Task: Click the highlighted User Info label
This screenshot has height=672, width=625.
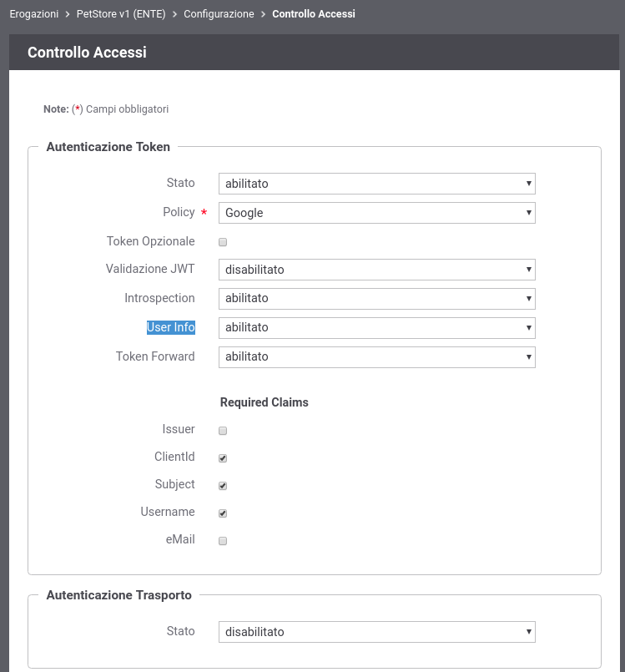Action: (x=171, y=327)
